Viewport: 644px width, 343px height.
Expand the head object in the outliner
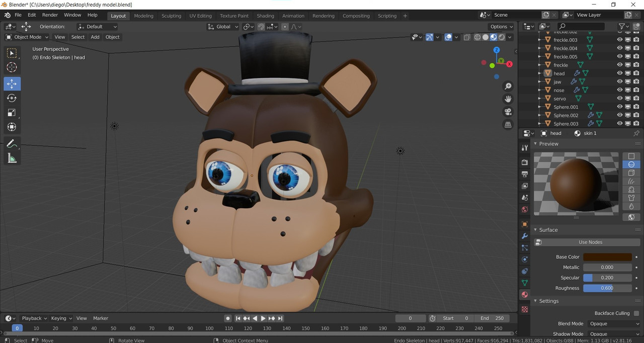[x=540, y=73]
